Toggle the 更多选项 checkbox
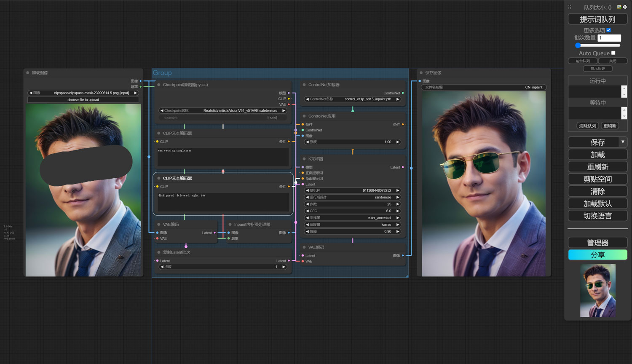Screen dimensions: 632x364 [x=608, y=30]
